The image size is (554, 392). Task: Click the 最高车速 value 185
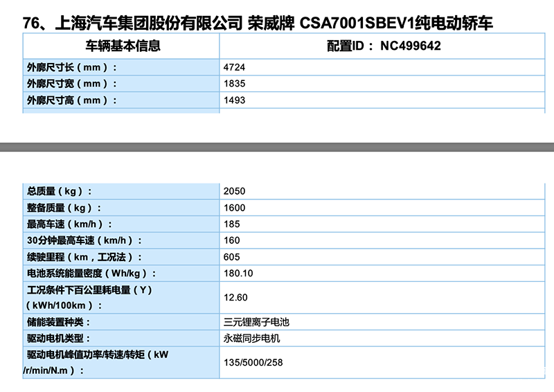pos(232,224)
